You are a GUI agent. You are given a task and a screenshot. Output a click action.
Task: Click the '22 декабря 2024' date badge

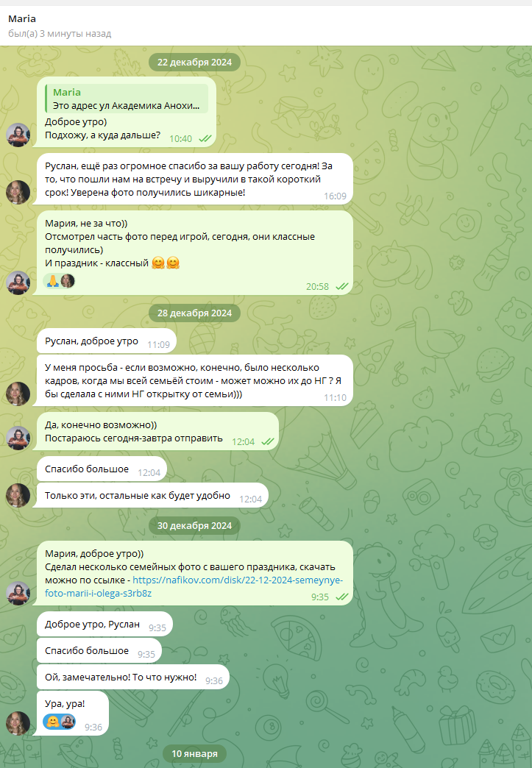[x=194, y=63]
